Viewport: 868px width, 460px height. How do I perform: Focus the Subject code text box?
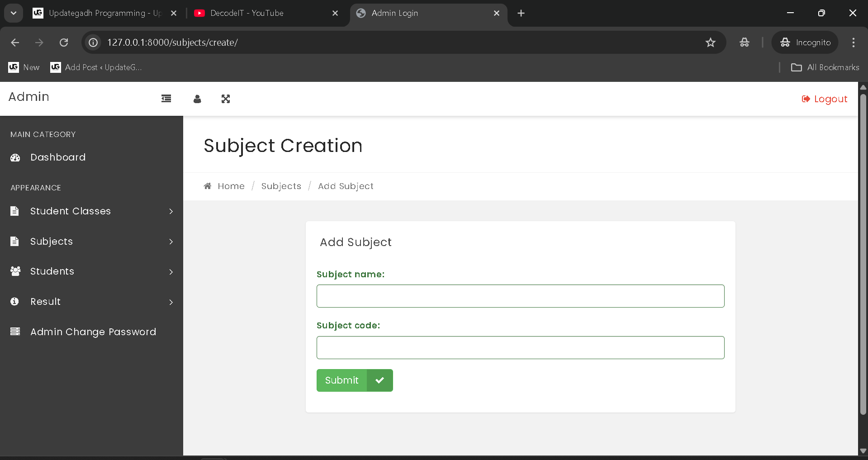point(520,348)
